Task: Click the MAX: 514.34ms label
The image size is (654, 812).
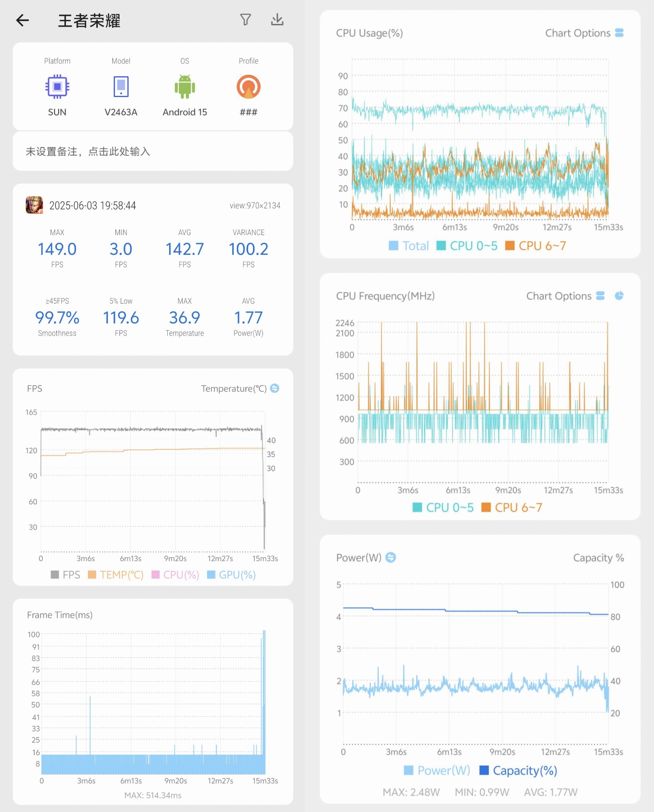Action: (153, 795)
